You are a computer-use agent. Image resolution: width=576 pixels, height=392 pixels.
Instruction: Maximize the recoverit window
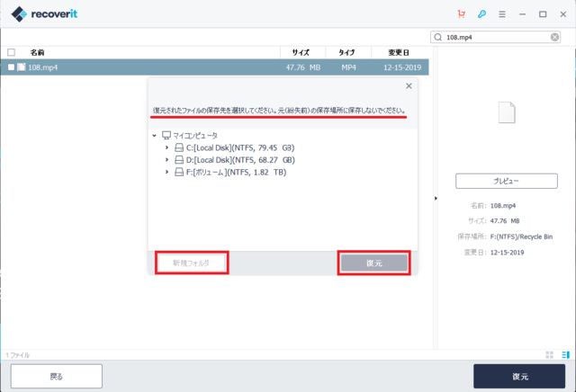coord(543,14)
